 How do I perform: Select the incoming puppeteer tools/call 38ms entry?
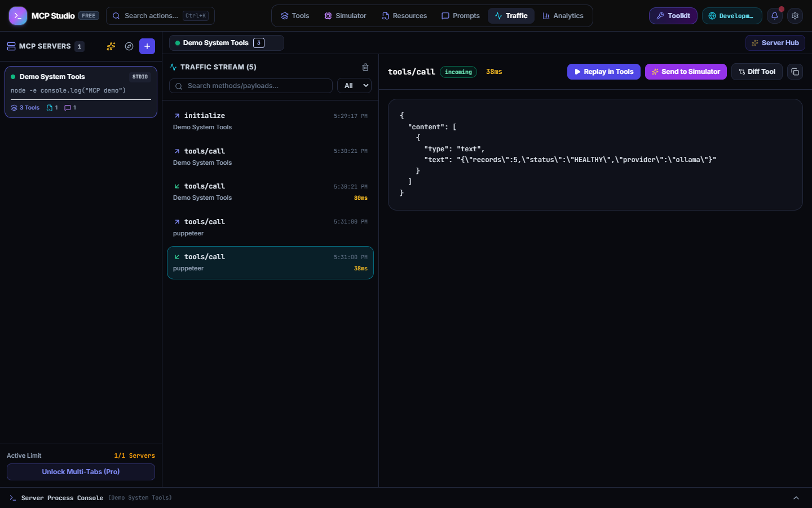point(270,262)
